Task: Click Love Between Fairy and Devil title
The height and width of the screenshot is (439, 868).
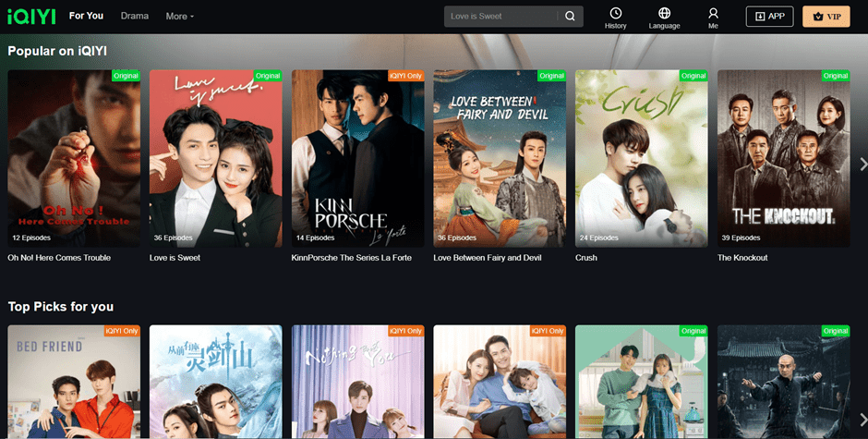Action: (488, 258)
